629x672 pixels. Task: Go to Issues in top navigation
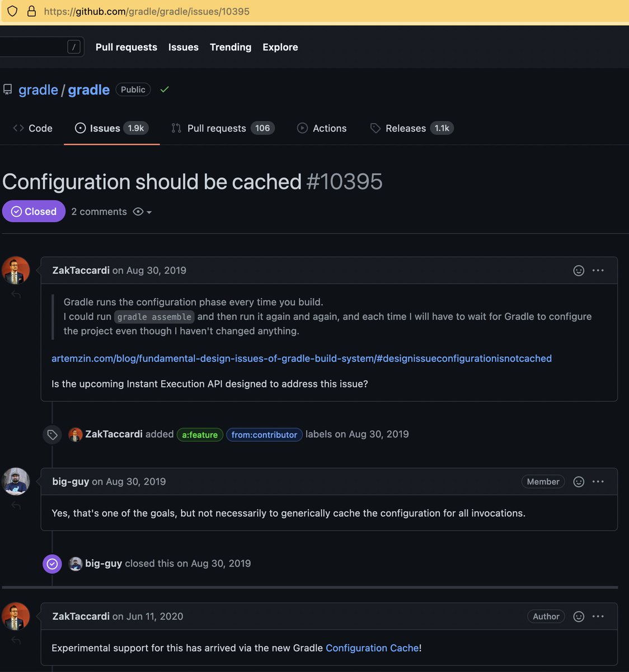pos(184,47)
